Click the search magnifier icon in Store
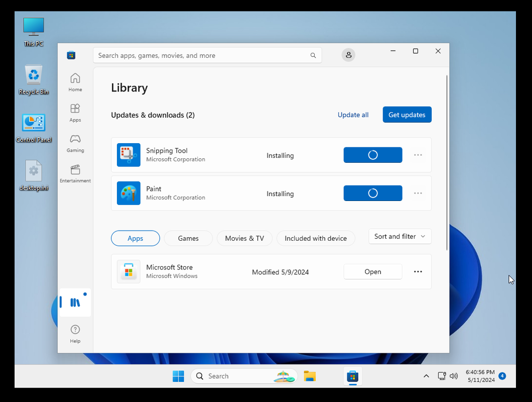The height and width of the screenshot is (402, 532). click(x=313, y=55)
